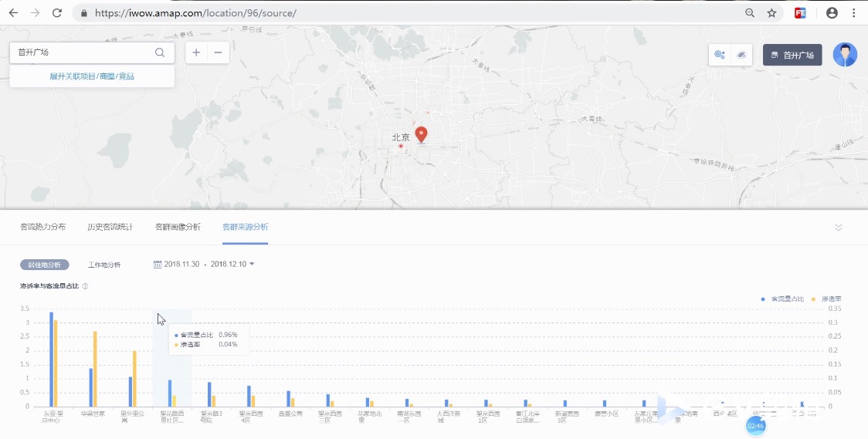Screen dimensions: 868x439
Task: Click the 望京路3号院 axis label
Action: click(x=212, y=417)
